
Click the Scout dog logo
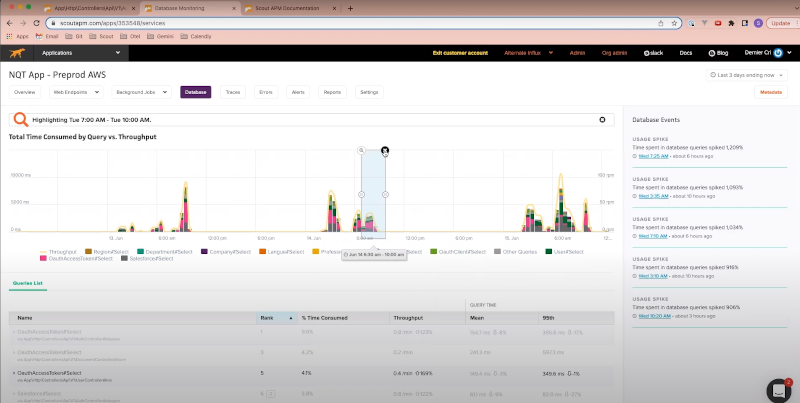pyautogui.click(x=17, y=52)
